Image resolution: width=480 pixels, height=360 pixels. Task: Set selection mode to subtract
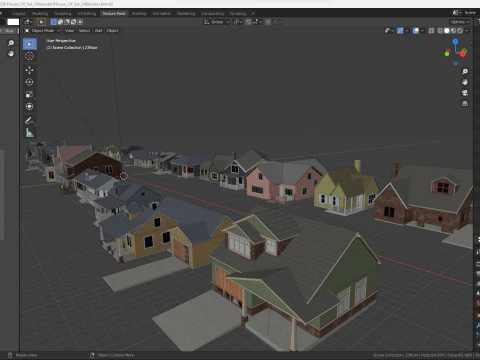tap(67, 22)
